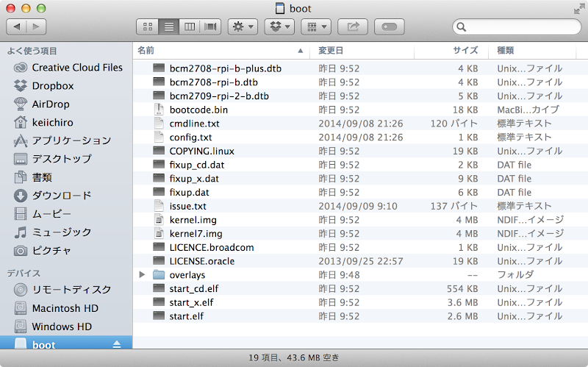This screenshot has height=367, width=588.
Task: Select list view mode
Action: [x=169, y=26]
